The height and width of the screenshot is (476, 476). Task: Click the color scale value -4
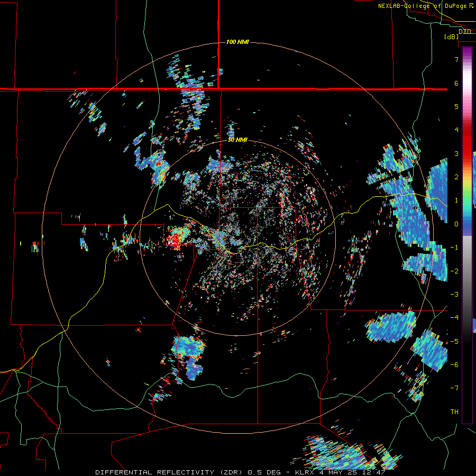click(454, 318)
